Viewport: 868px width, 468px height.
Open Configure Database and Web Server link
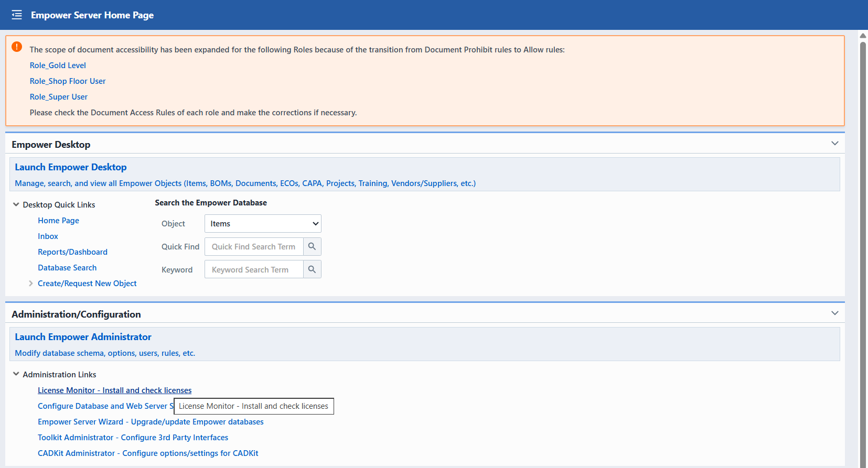pyautogui.click(x=105, y=406)
